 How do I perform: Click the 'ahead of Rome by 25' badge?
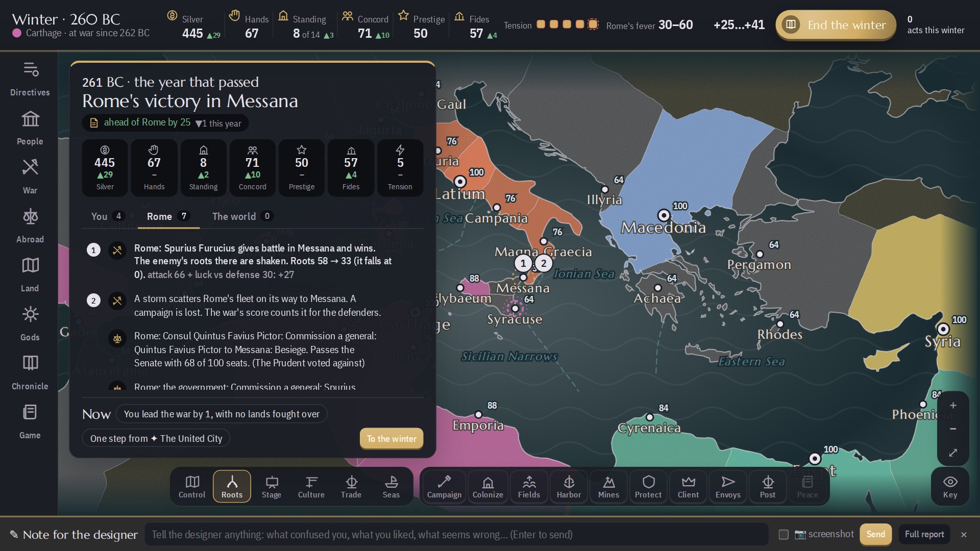[165, 122]
